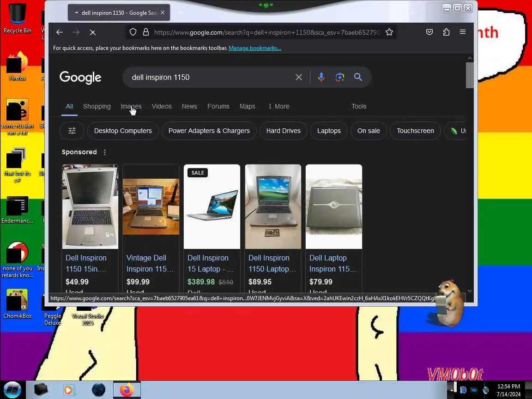Open Dell Inspiron 15 Laptop listing title

pos(211,263)
